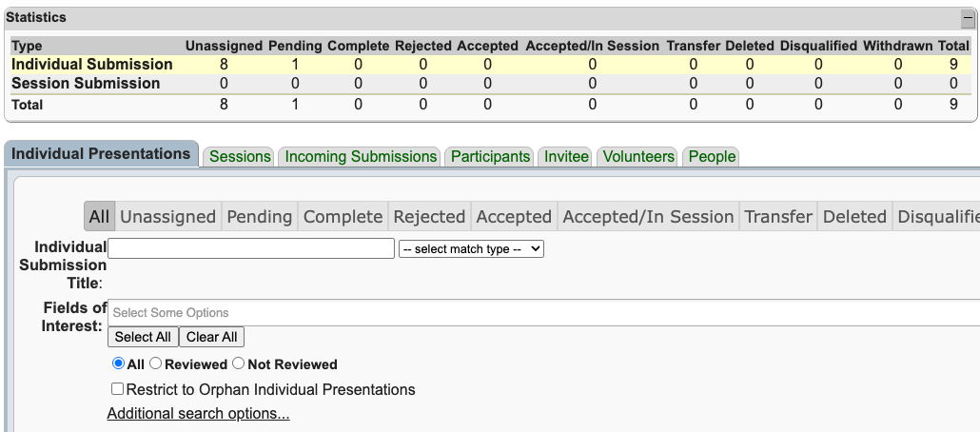Open the Invitee tab
This screenshot has width=980, height=432.
point(566,156)
